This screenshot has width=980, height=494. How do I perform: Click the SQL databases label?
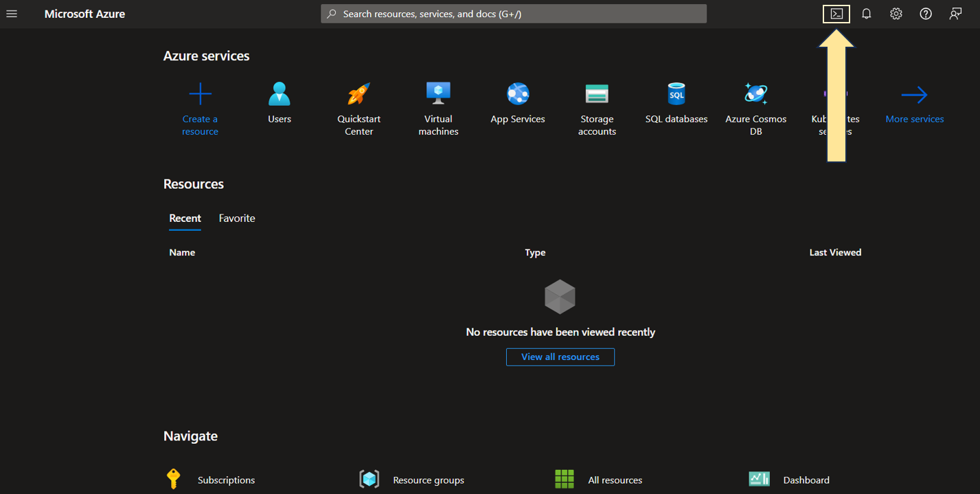(676, 119)
